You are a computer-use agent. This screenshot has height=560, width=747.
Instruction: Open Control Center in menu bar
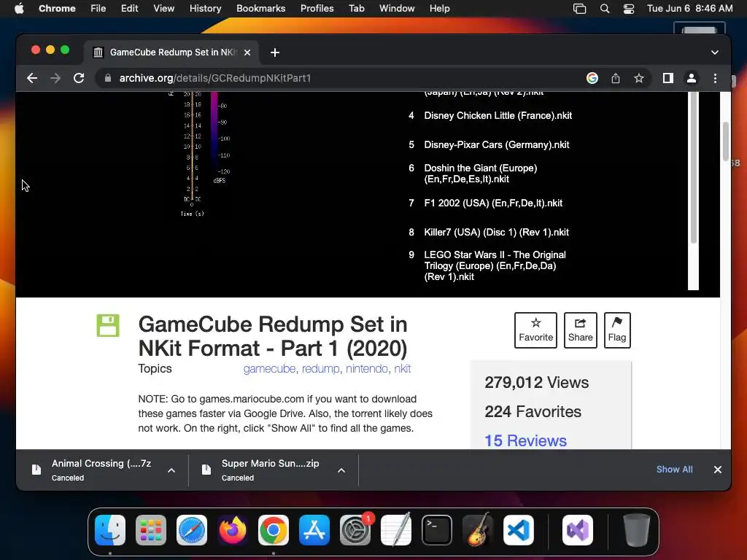pyautogui.click(x=628, y=9)
